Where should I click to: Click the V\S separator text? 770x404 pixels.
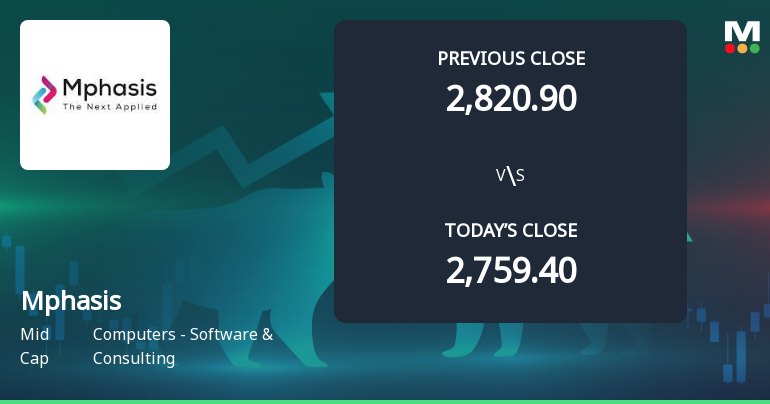coord(511,176)
